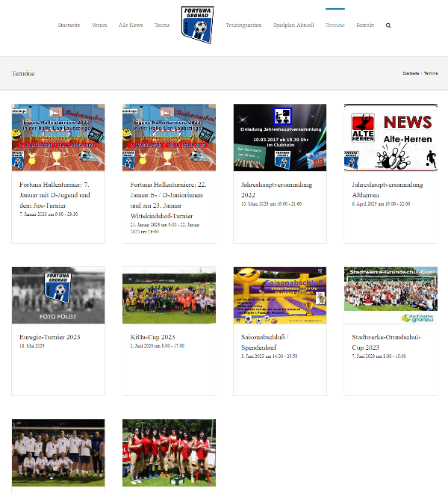Open Stadtwerke-Grundschul-Cup 2023 event title
This screenshot has height=494, width=448.
[386, 342]
